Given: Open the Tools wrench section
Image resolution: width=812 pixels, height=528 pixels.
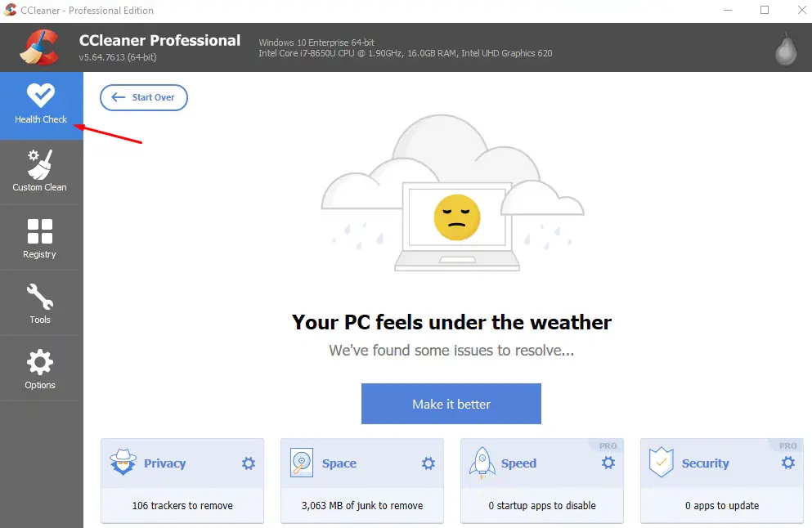Looking at the screenshot, I should tap(39, 302).
